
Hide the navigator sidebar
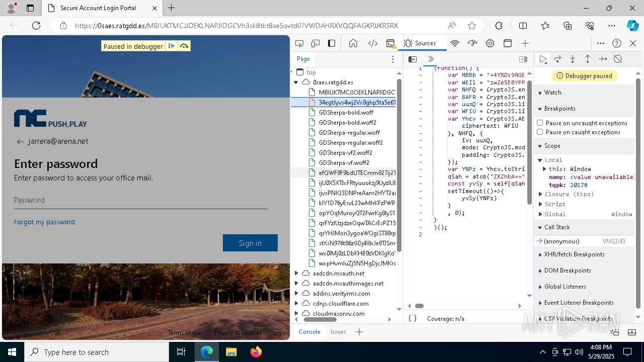point(413,59)
